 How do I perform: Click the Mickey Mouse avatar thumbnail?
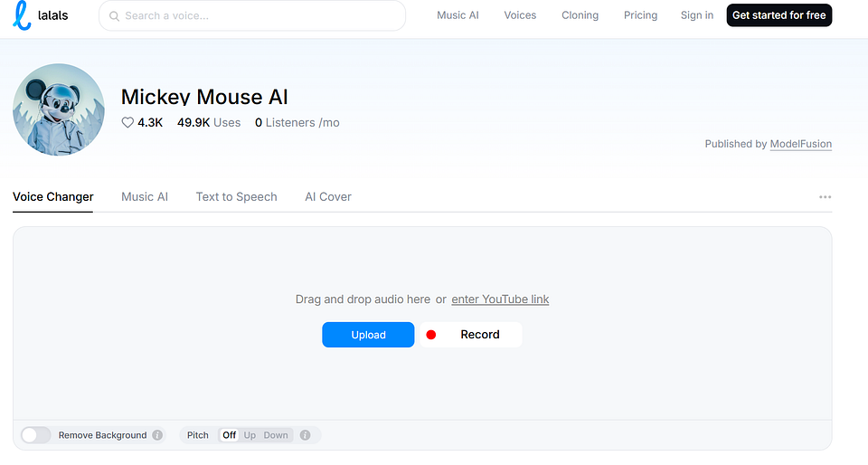point(59,109)
